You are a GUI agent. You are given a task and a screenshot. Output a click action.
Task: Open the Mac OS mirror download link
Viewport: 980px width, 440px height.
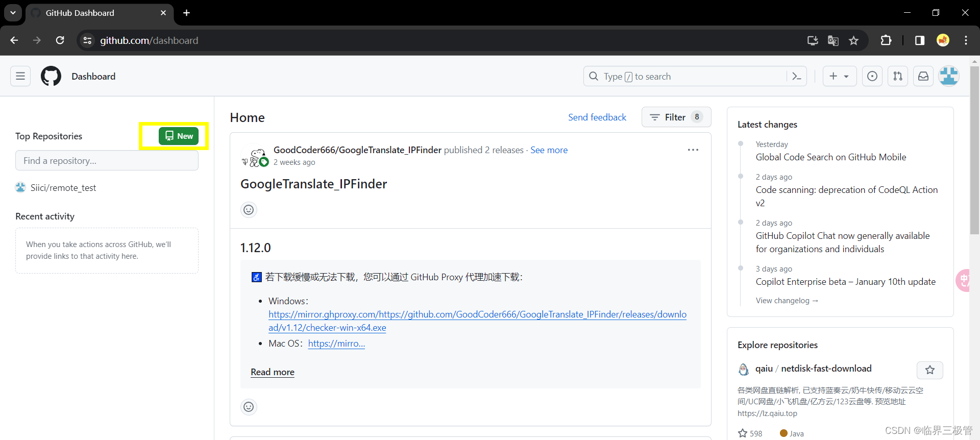tap(336, 343)
